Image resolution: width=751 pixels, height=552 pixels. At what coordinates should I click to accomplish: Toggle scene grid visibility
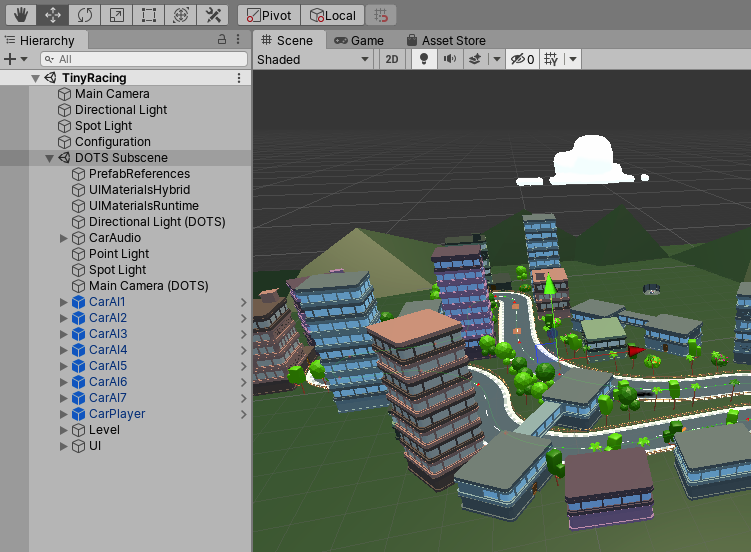pos(551,59)
